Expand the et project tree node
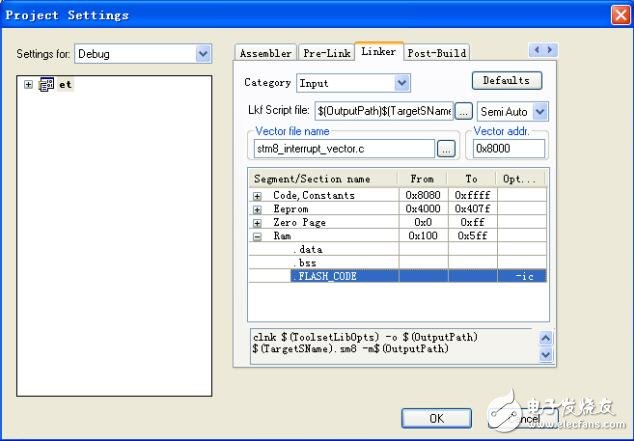The height and width of the screenshot is (441, 634). [x=28, y=85]
